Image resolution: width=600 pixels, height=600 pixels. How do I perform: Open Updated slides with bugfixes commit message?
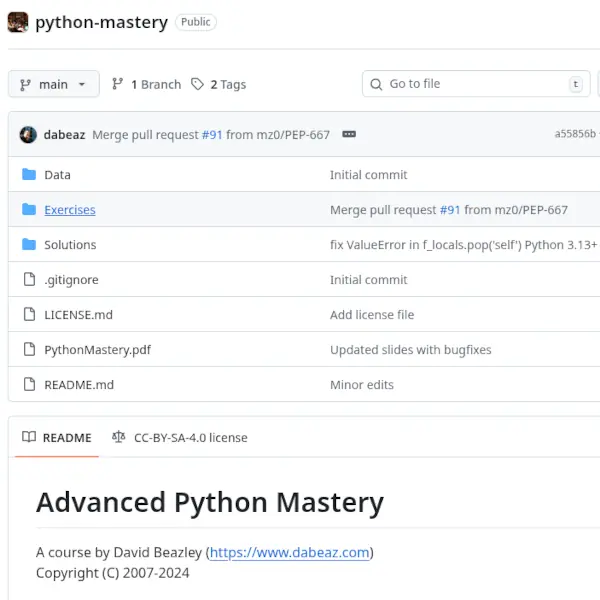(411, 350)
